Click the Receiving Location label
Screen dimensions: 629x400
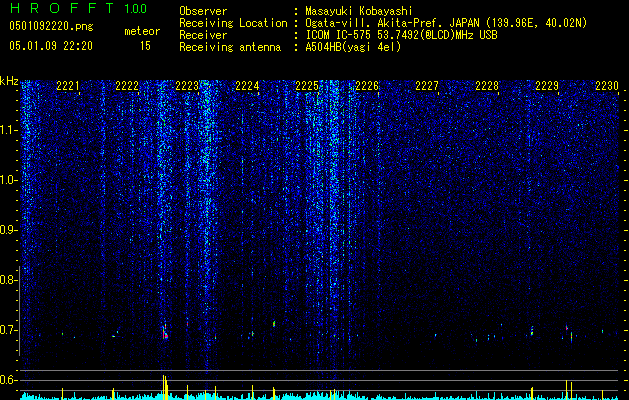point(233,24)
